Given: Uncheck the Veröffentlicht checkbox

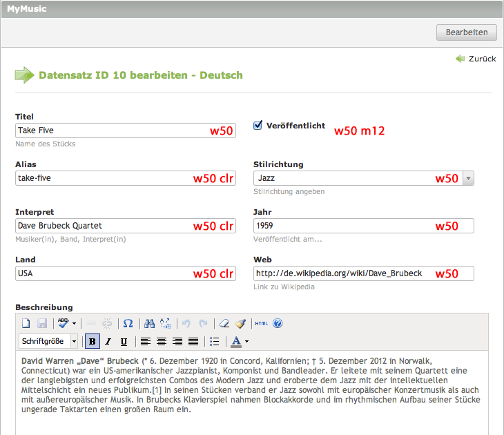Looking at the screenshot, I should point(258,126).
